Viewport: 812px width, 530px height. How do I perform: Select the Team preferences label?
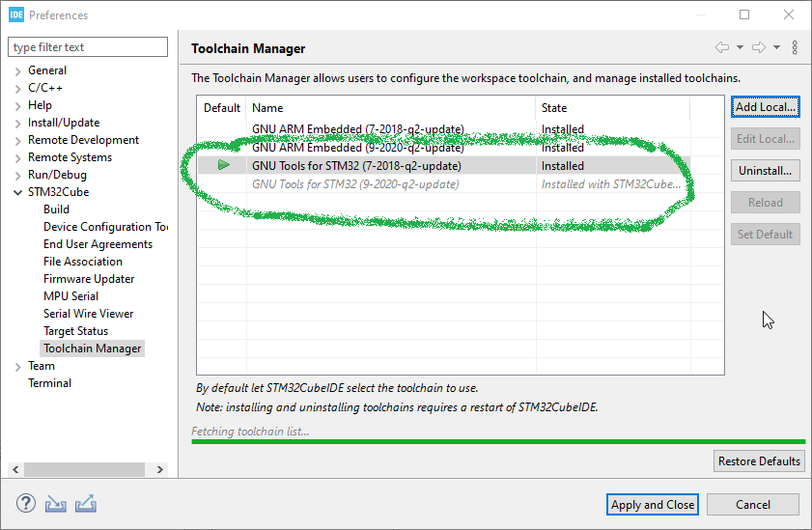(42, 366)
